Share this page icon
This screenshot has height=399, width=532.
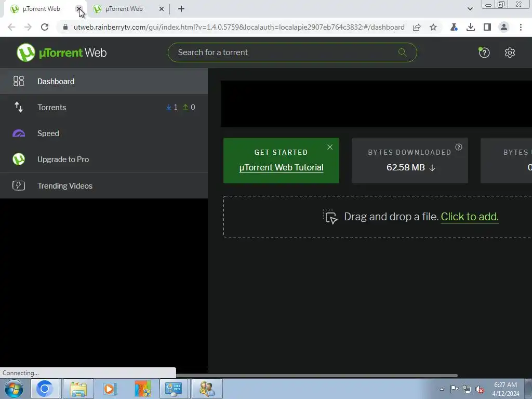coord(417,27)
